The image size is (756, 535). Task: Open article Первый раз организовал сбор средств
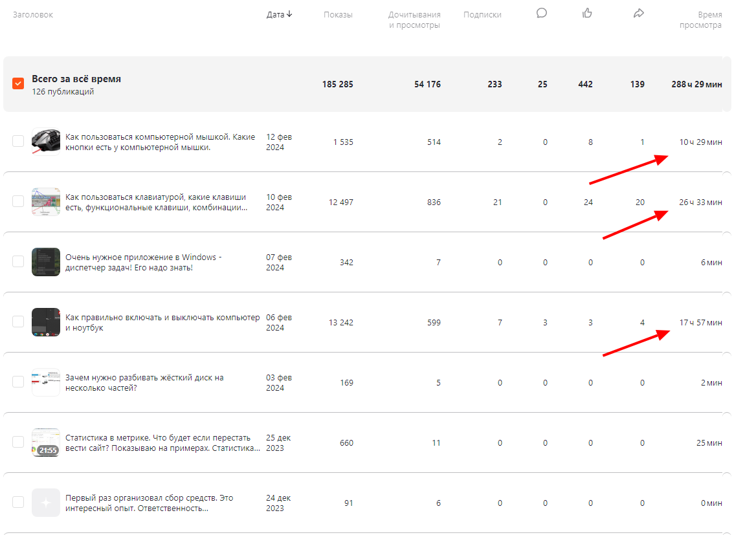[150, 503]
